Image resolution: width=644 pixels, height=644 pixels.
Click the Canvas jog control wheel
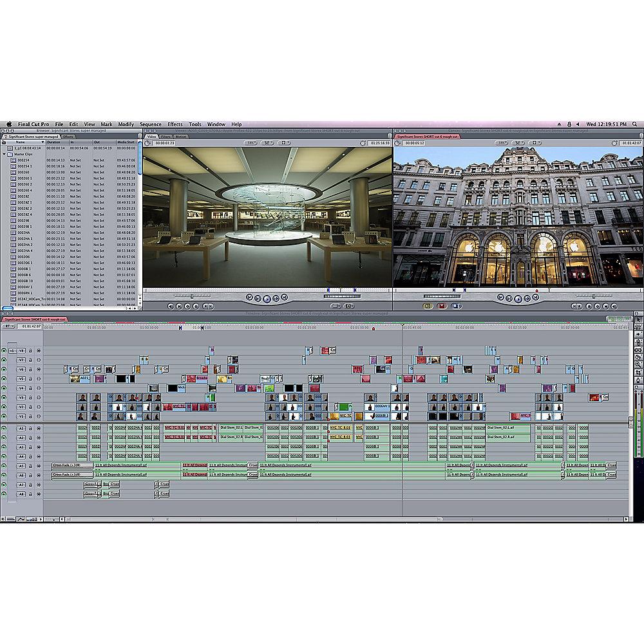442,296
